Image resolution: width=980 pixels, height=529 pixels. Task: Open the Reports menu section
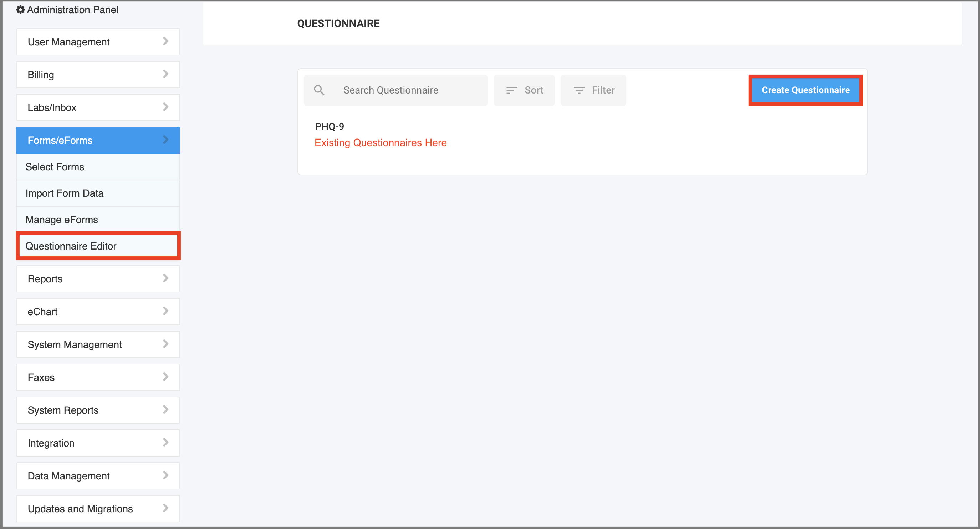[98, 279]
